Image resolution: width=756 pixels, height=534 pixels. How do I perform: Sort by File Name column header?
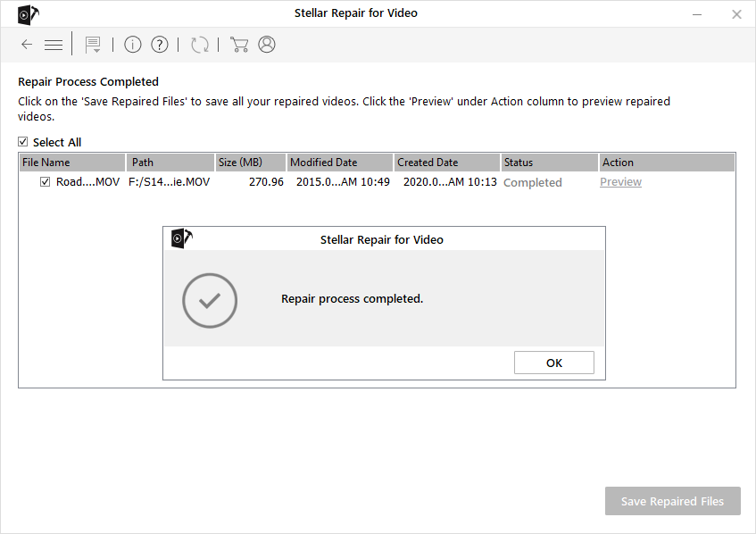(71, 163)
